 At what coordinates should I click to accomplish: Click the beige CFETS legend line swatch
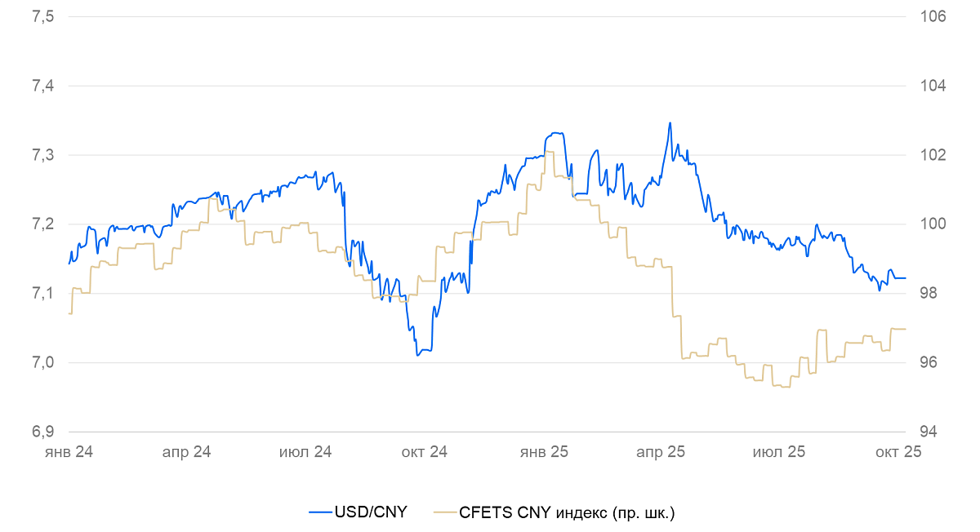point(445,512)
